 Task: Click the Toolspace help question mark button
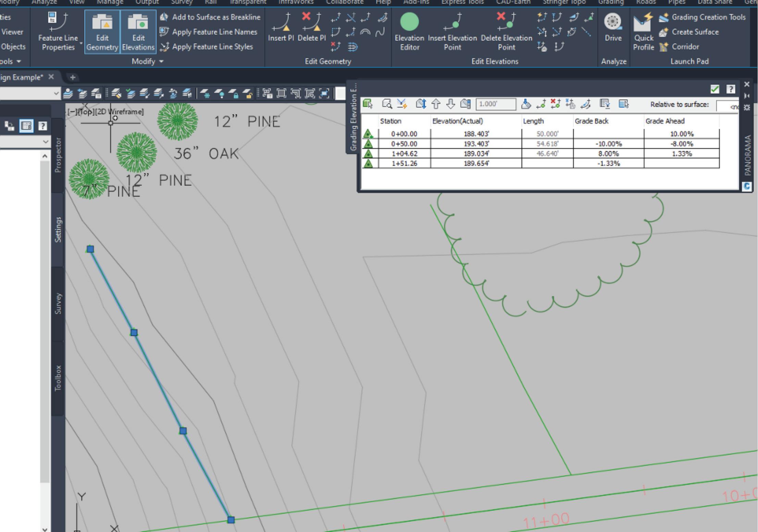[42, 126]
